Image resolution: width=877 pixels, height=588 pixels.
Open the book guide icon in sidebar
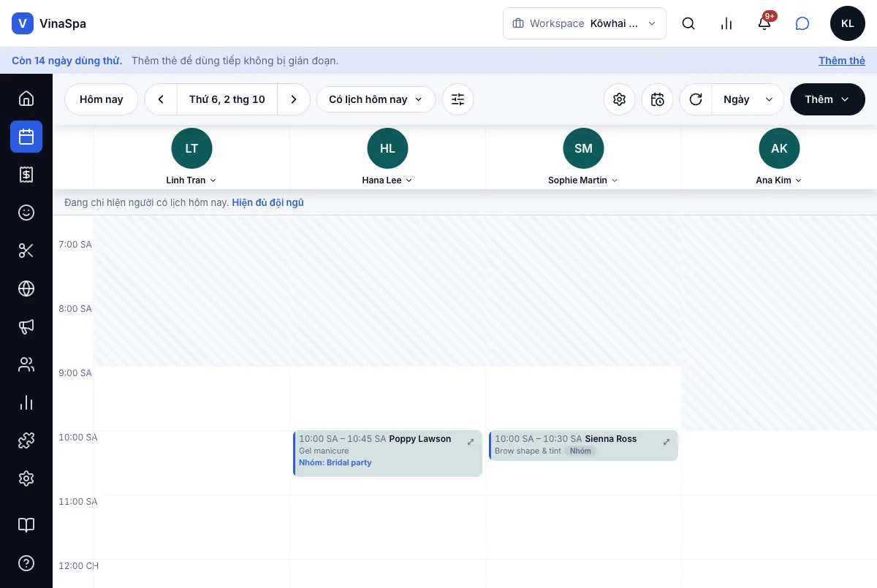(26, 525)
